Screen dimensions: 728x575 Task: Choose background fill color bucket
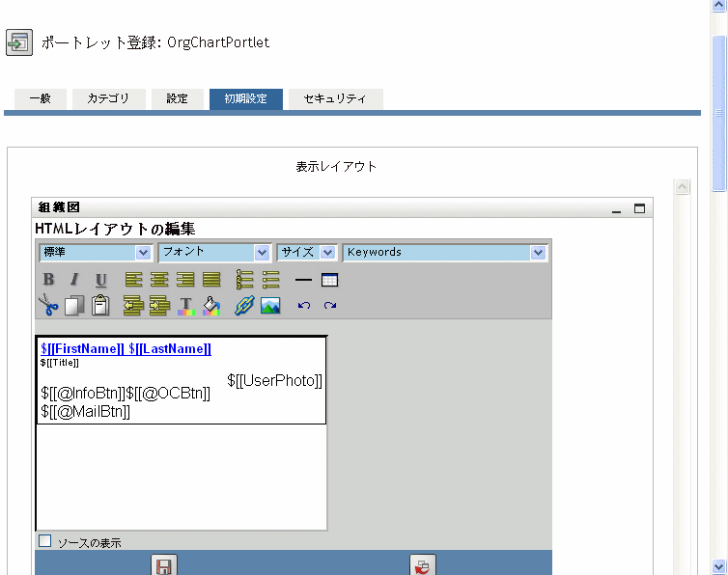(x=211, y=306)
